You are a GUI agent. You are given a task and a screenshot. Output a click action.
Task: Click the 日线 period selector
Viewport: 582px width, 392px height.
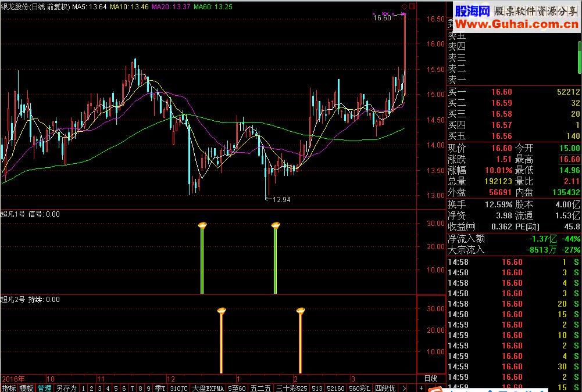431,378
